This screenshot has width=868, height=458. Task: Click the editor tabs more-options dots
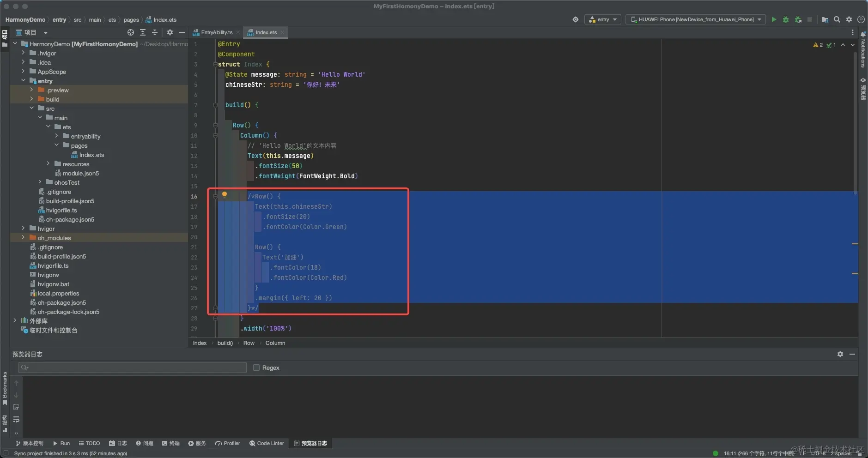point(853,32)
